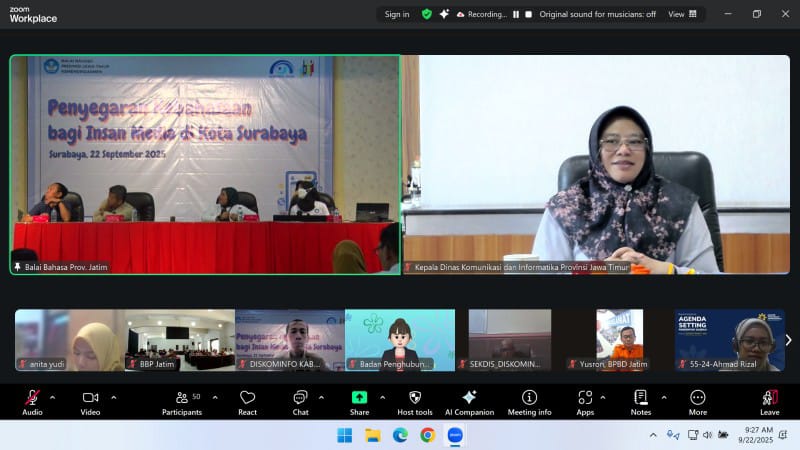Click the green Share screen icon
Viewport: 800px width, 450px height.
click(359, 397)
